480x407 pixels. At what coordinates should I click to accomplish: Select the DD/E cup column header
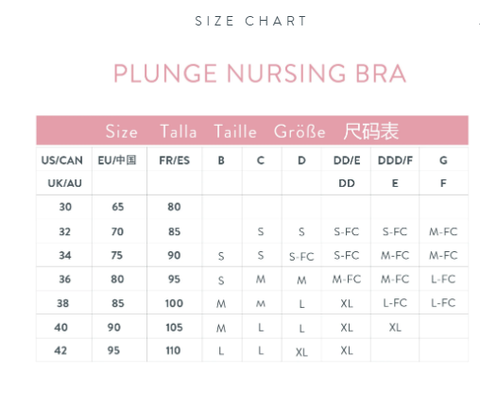coord(347,160)
